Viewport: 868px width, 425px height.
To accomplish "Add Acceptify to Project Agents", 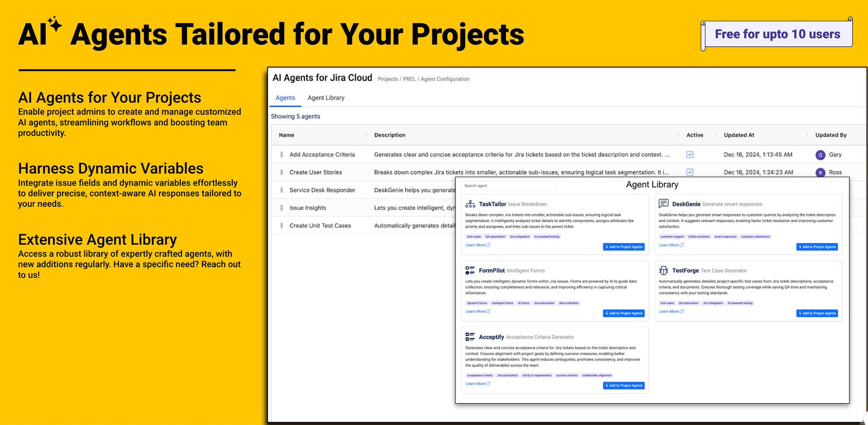I will 624,385.
